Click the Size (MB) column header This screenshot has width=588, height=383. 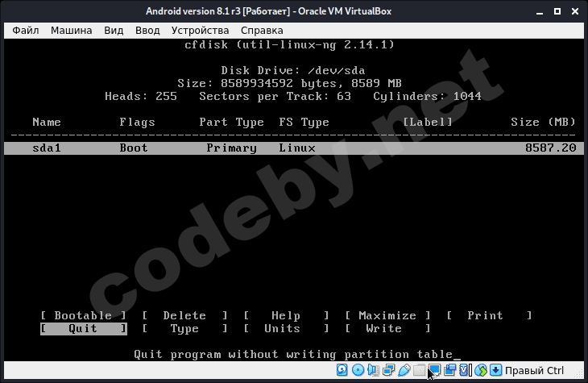543,122
